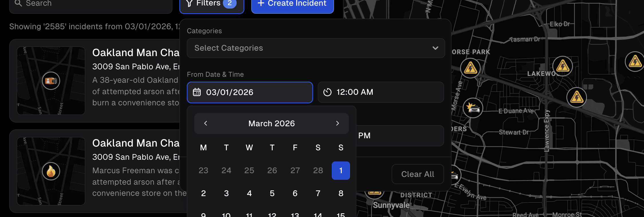Viewport: 644px width, 217px height.
Task: Select the car crash marker on Morse Ave
Action: click(x=473, y=108)
